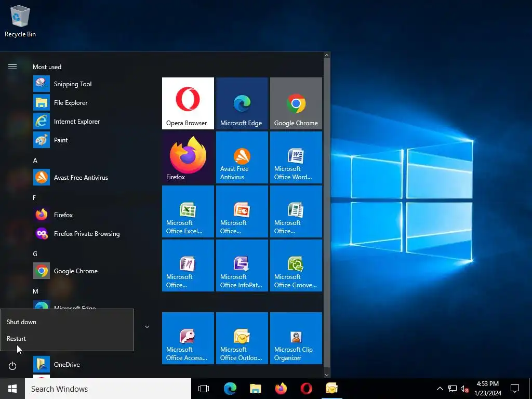Switch to Outlook on the taskbar

coord(331,389)
